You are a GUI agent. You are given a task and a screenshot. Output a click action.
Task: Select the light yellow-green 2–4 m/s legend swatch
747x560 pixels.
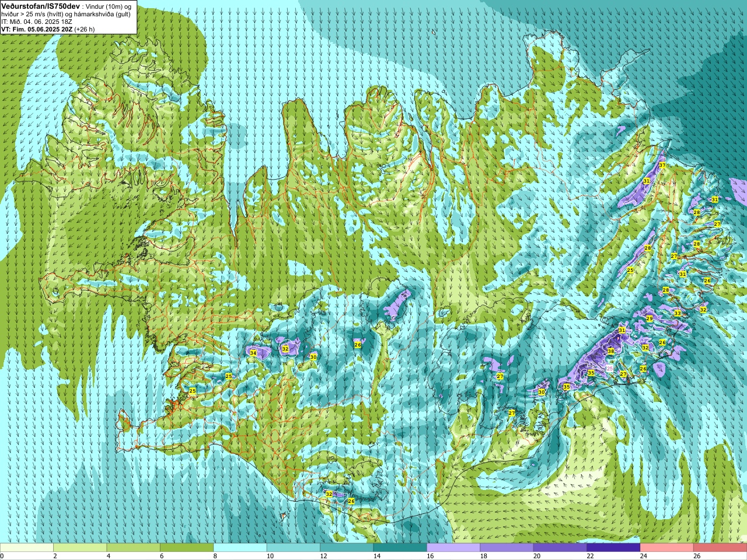pyautogui.click(x=80, y=547)
